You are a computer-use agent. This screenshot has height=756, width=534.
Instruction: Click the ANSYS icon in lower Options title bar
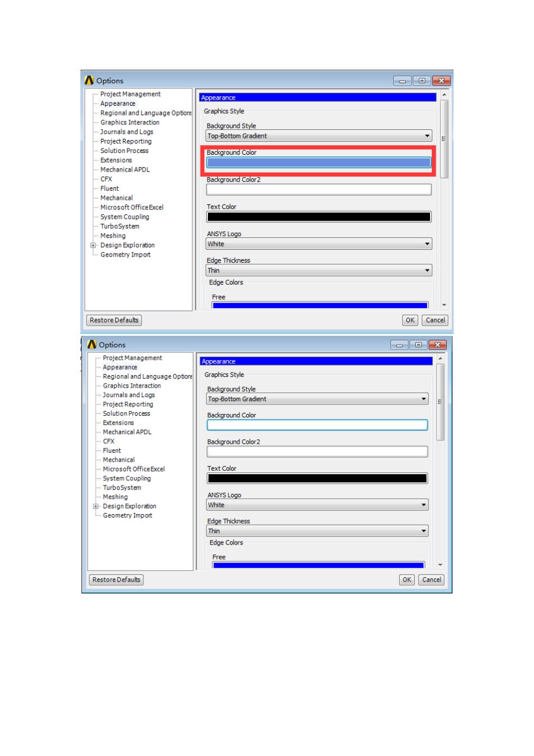92,344
